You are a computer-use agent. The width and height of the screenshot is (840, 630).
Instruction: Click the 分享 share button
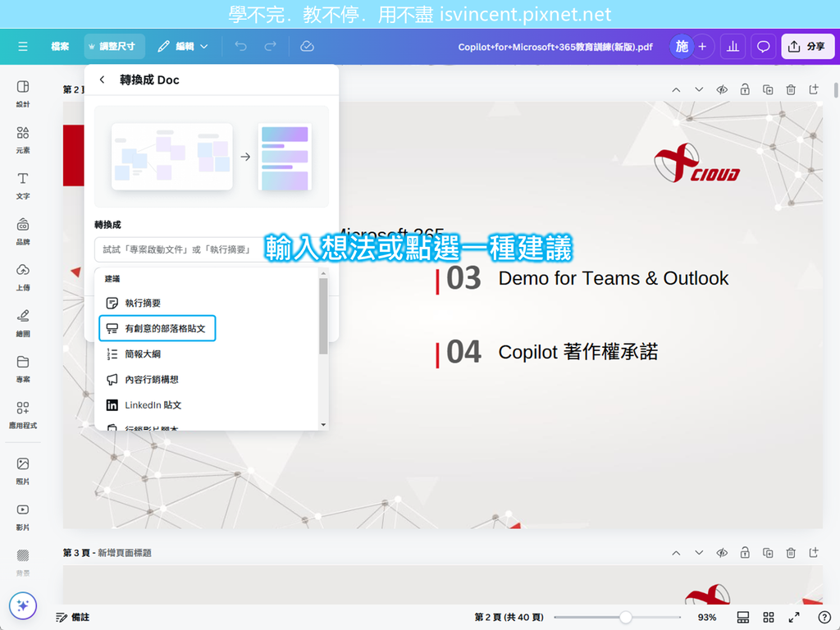[807, 47]
